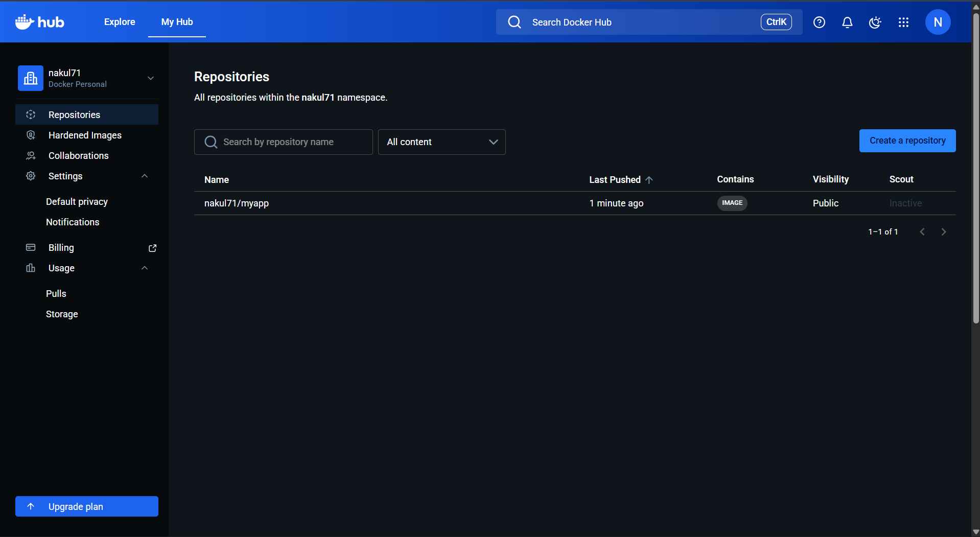
Task: Open the All content filter dropdown
Action: coord(442,142)
